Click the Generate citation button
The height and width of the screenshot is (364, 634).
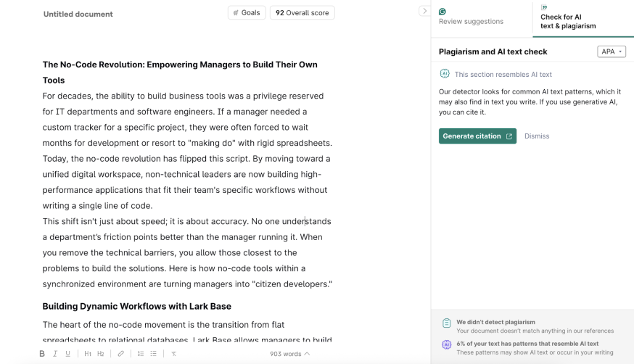tap(477, 136)
